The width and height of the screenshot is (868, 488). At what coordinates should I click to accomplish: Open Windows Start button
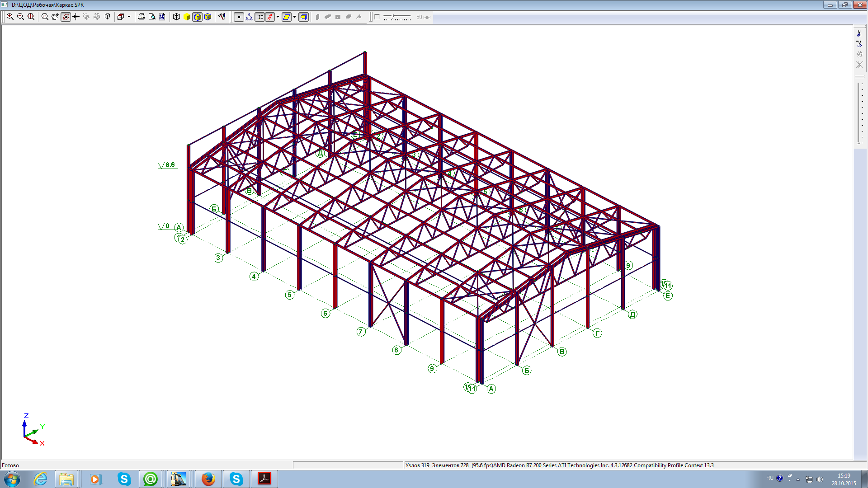point(12,479)
